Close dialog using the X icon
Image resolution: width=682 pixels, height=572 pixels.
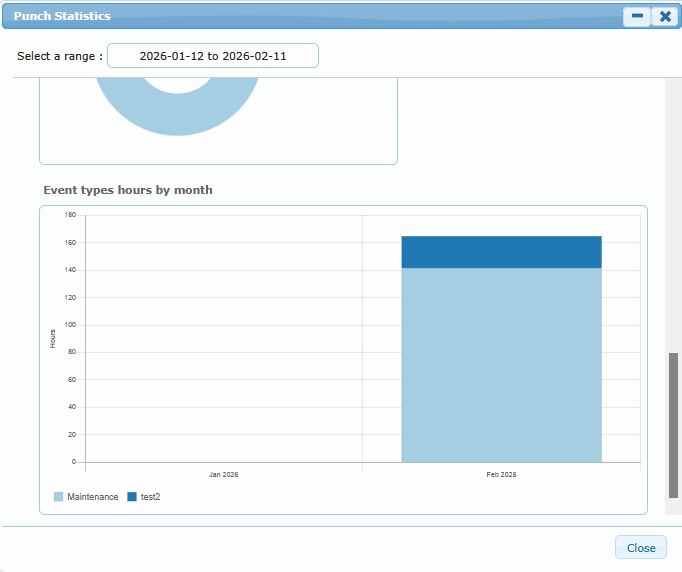(664, 16)
